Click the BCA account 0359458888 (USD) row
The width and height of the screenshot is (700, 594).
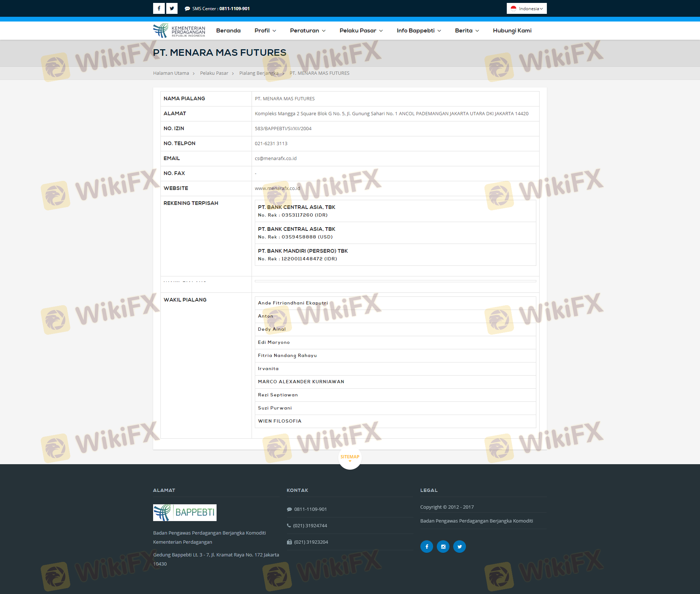[395, 233]
